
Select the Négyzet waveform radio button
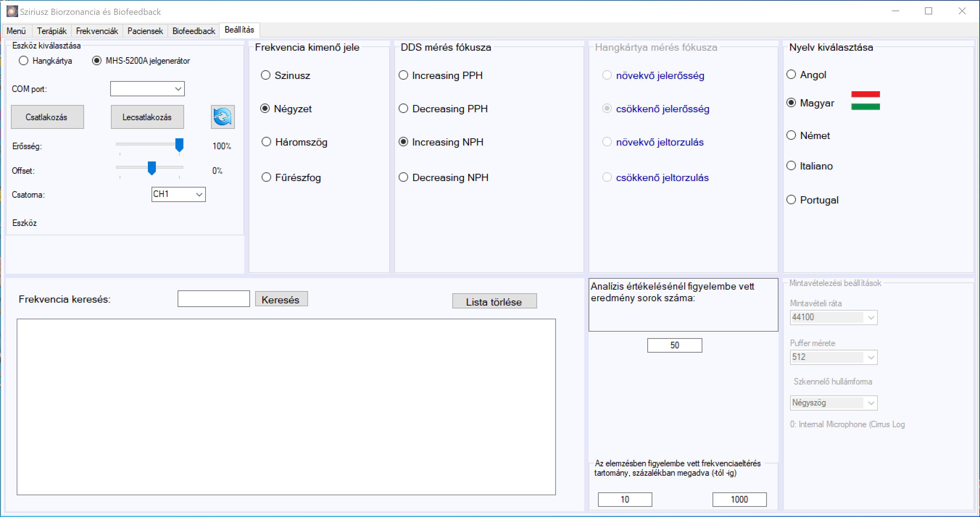pyautogui.click(x=286, y=109)
